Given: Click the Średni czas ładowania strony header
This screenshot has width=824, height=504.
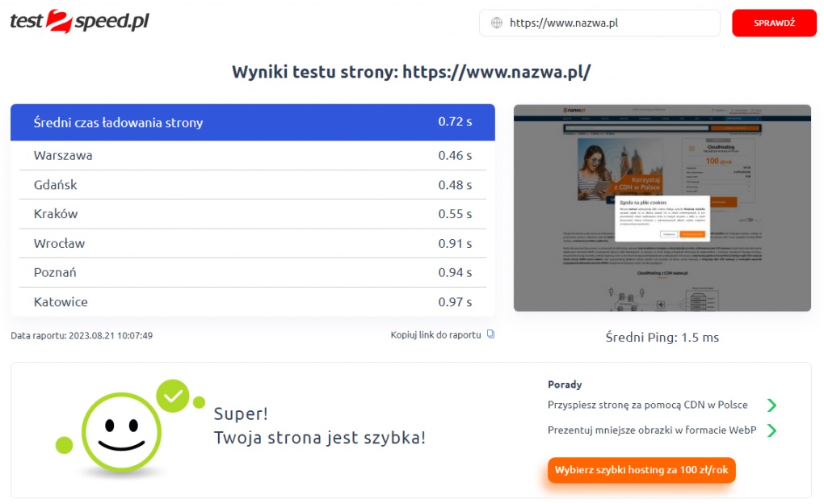Looking at the screenshot, I should pyautogui.click(x=252, y=123).
